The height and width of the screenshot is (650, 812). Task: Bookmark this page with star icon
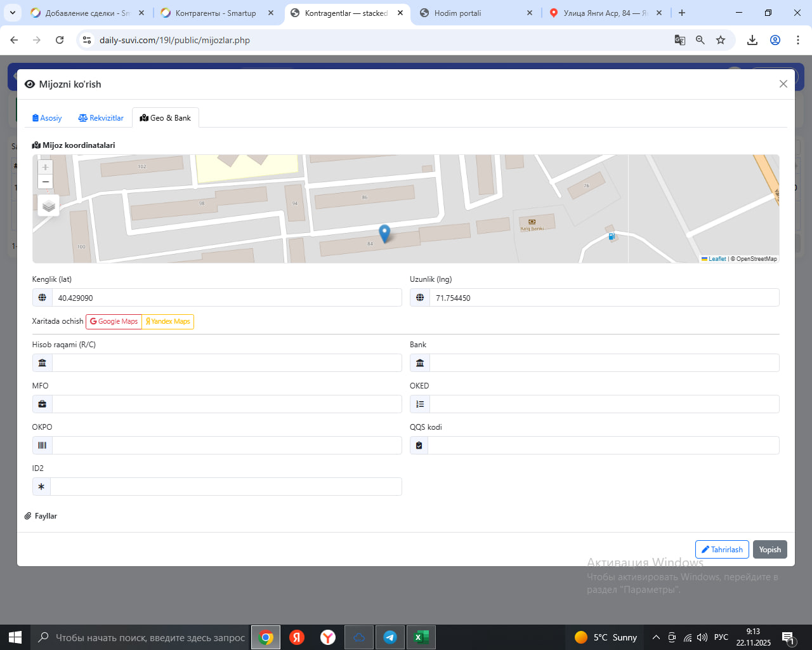coord(721,40)
